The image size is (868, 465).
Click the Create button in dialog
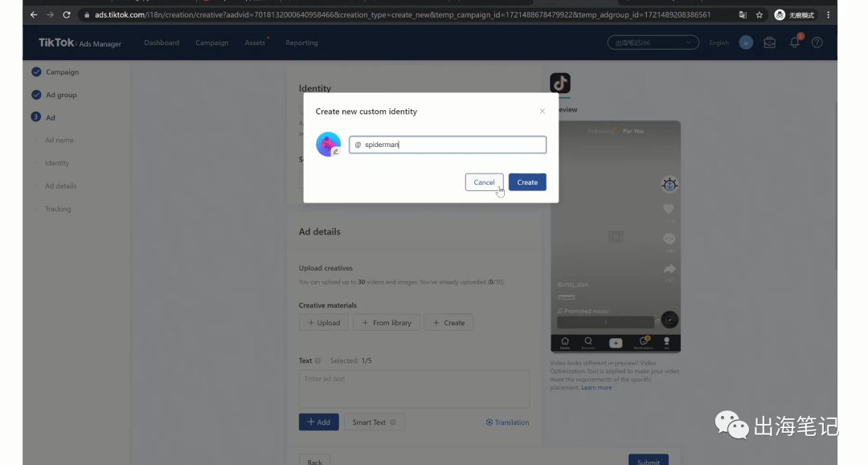click(527, 182)
